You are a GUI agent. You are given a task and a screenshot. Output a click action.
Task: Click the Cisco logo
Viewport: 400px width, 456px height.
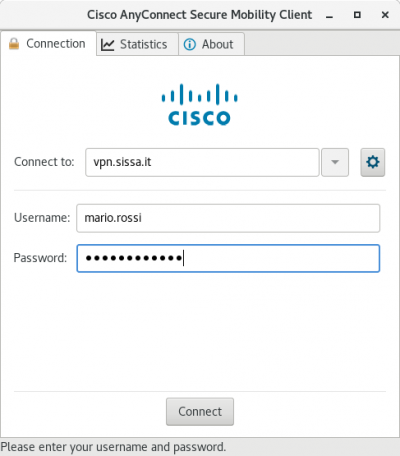(199, 105)
